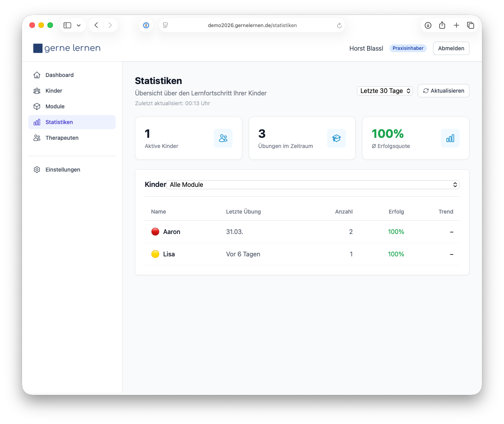504x424 pixels.
Task: Click Lisa's 100% Erfolg value
Action: (x=396, y=254)
